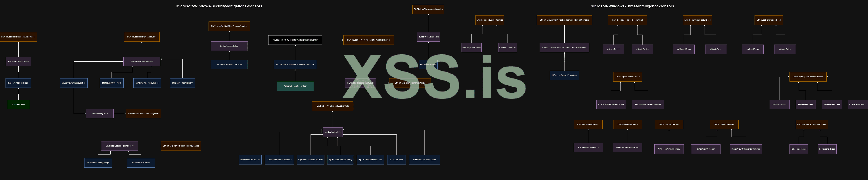Click the MiValidateSectionSigningPolicy node
The width and height of the screenshot is (868, 180).
click(120, 146)
